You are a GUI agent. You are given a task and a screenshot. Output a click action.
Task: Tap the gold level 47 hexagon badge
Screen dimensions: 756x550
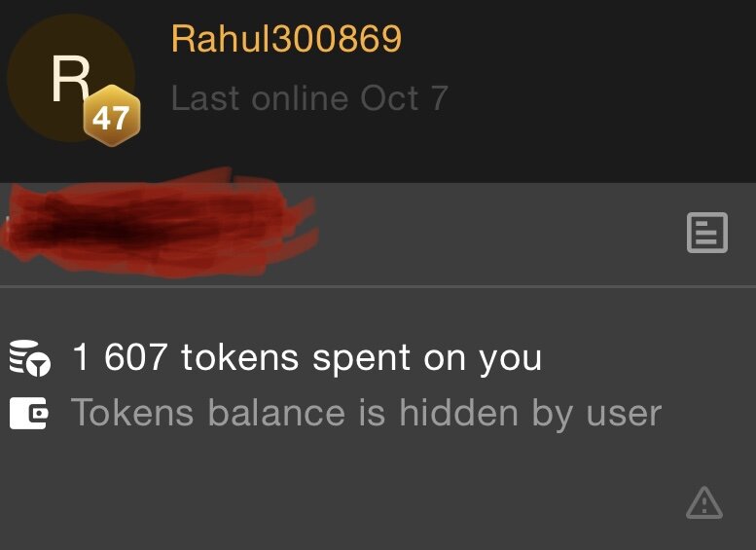point(111,116)
